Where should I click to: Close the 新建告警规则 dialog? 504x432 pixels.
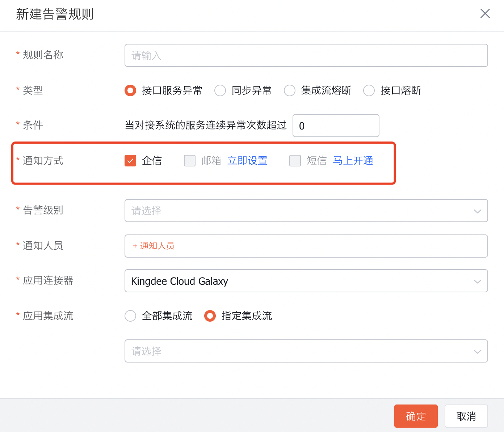click(x=485, y=13)
